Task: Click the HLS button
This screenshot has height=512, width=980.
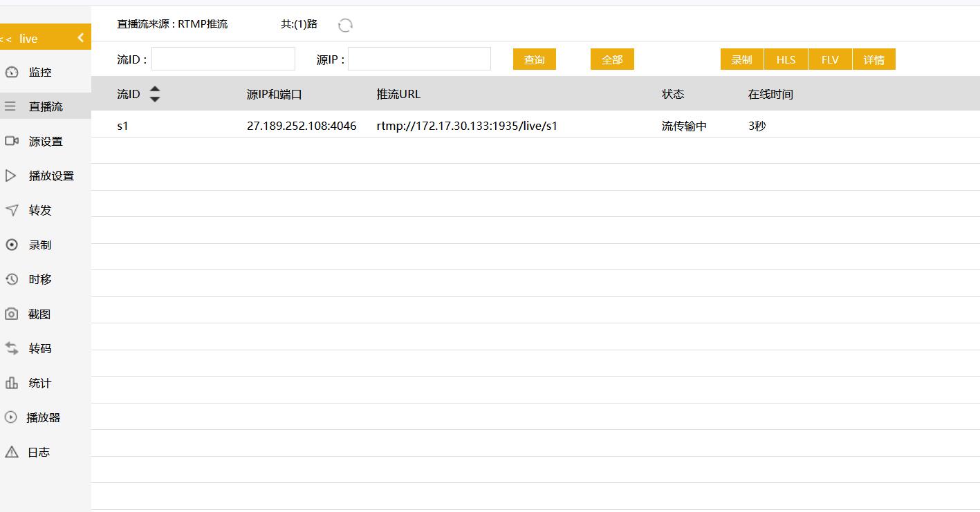Action: click(786, 59)
